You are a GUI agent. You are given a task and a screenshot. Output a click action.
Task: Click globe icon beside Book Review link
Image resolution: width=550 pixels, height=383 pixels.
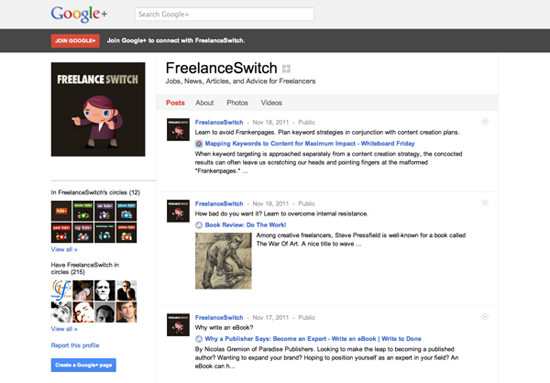(x=199, y=225)
